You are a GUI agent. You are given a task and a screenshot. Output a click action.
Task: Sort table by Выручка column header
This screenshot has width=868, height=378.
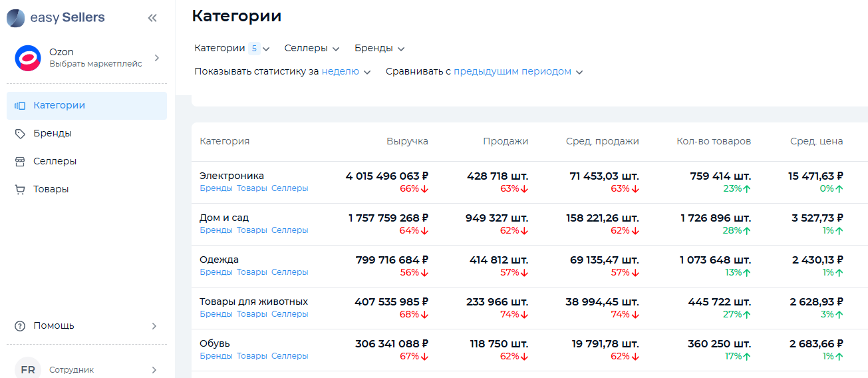[x=407, y=141]
